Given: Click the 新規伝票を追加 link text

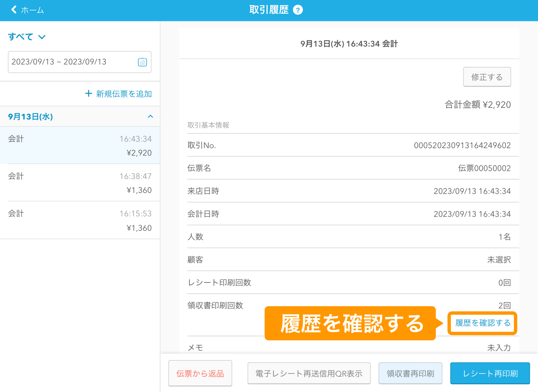Looking at the screenshot, I should [x=124, y=94].
